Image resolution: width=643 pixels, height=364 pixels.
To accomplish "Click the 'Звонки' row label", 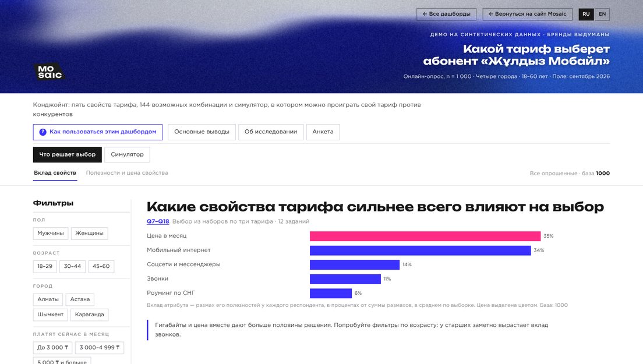I will point(157,279).
